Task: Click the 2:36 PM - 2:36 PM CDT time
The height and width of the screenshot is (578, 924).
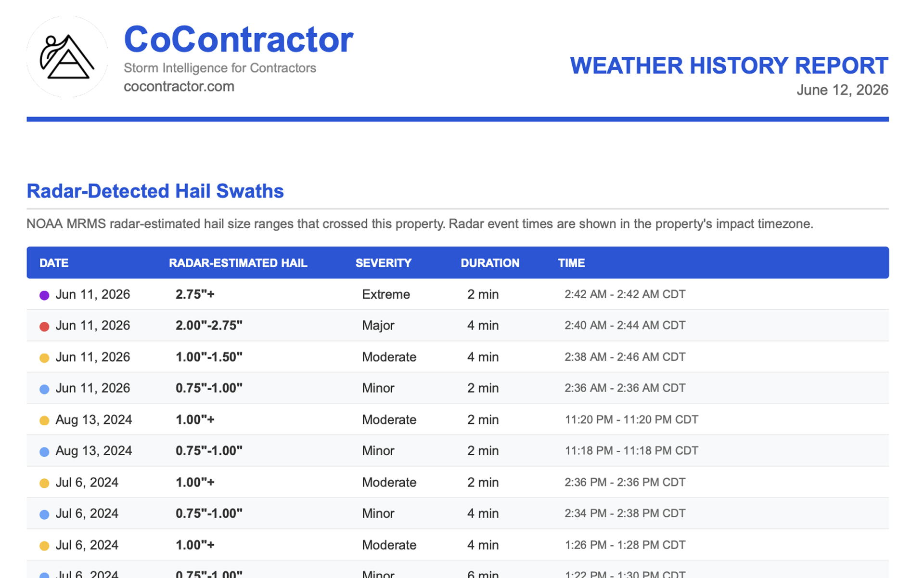Action: (625, 482)
